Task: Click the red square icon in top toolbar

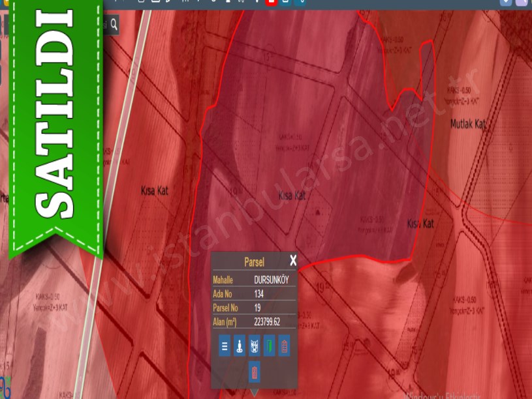Action: (x=271, y=2)
